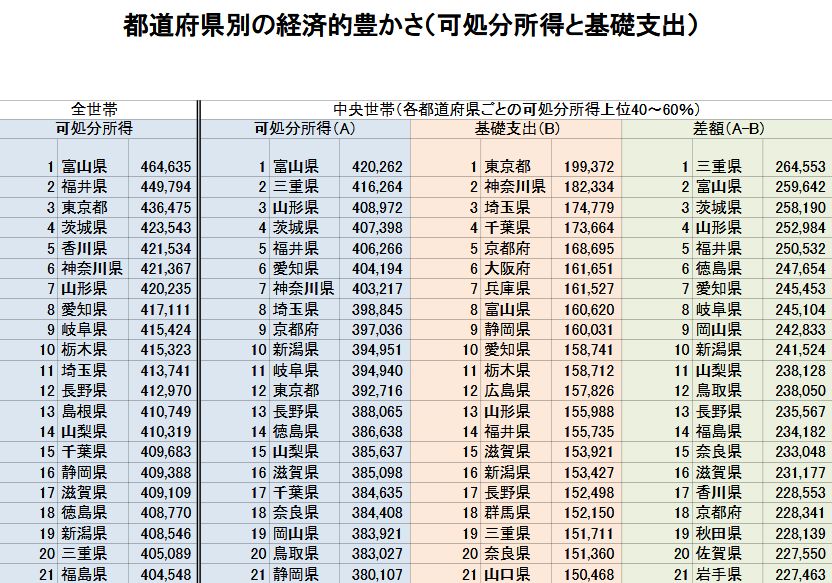
Task: Click the value 228,553 for 香川県
Action: 801,492
